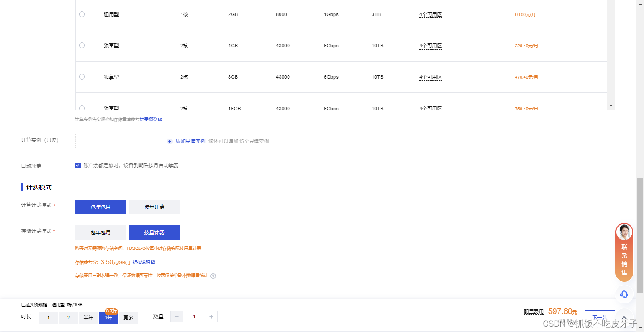
Task: Click inside the quantity input field
Action: [x=194, y=316]
